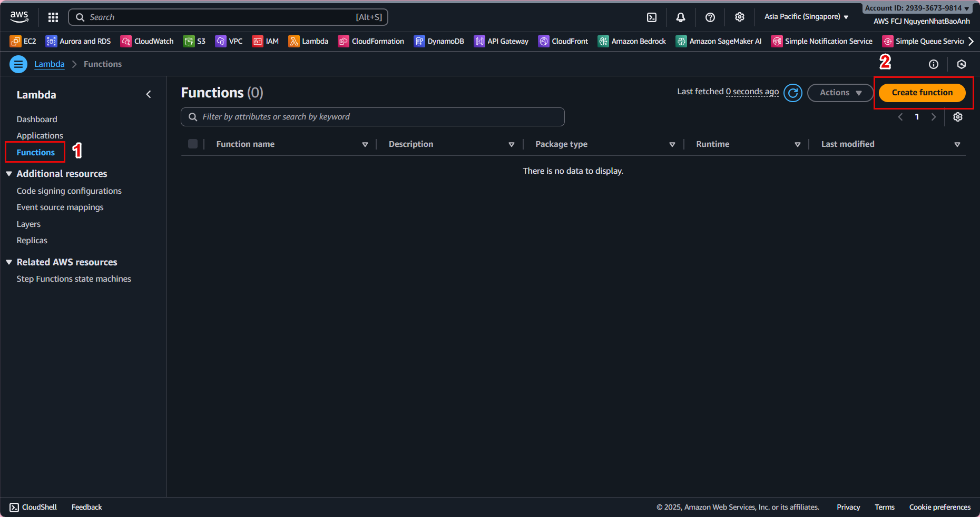Open Simple Queue Service shortcut
Viewport: 980px width, 517px height.
(x=923, y=41)
